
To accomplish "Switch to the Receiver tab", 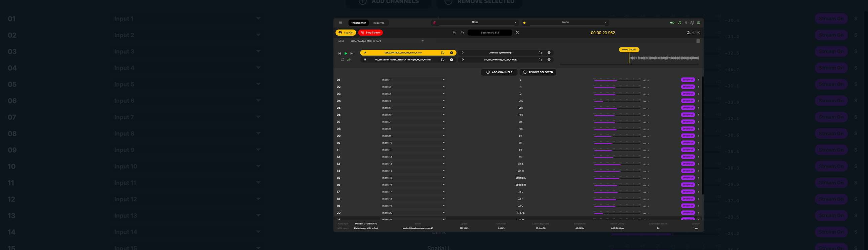I will pyautogui.click(x=379, y=23).
